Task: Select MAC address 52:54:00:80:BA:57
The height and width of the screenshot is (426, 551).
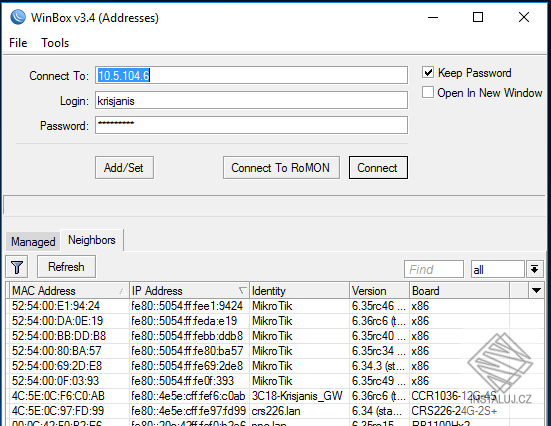Action: point(56,351)
